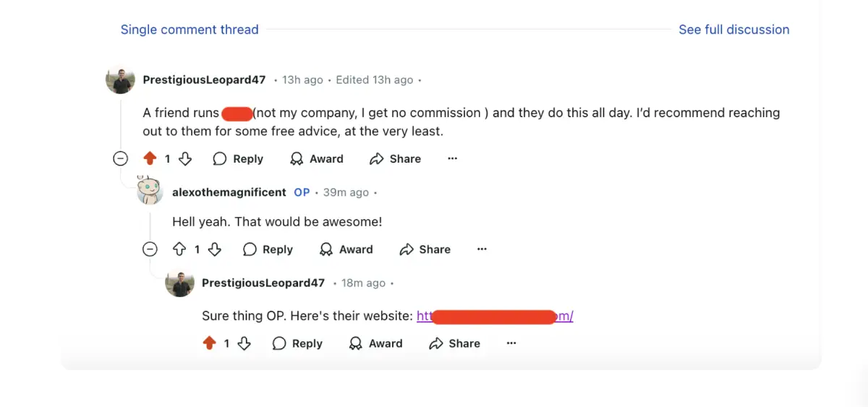Open more options on alexothemagnificent's reply
The image size is (868, 407).
(x=482, y=249)
